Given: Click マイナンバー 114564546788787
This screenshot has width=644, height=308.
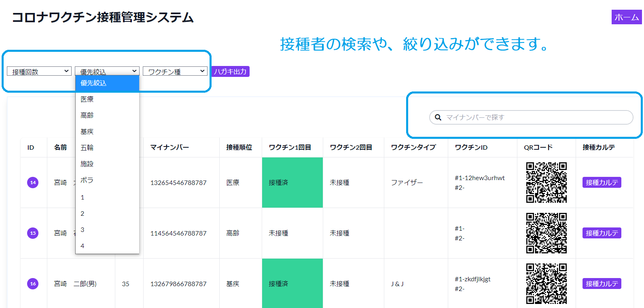Looking at the screenshot, I should click(x=178, y=233).
